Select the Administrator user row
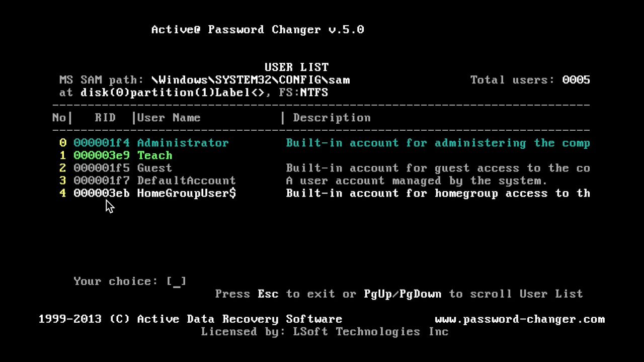Screen dimensions: 644x362 point(183,143)
